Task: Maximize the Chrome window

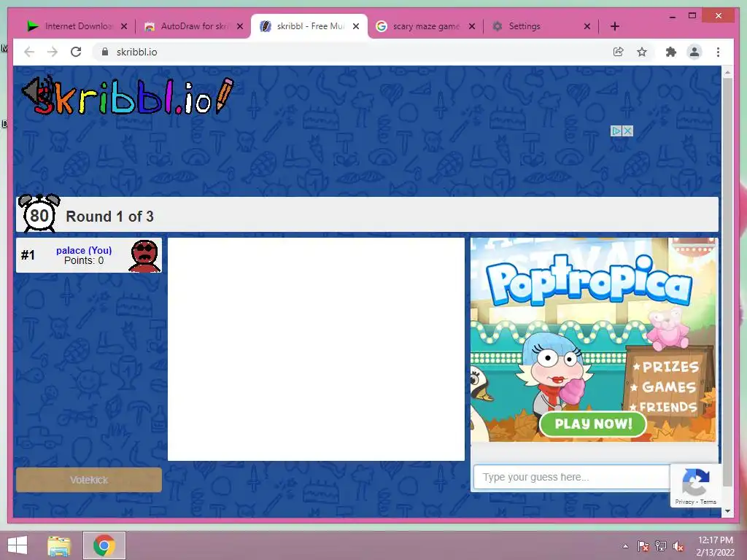Action: 692,16
